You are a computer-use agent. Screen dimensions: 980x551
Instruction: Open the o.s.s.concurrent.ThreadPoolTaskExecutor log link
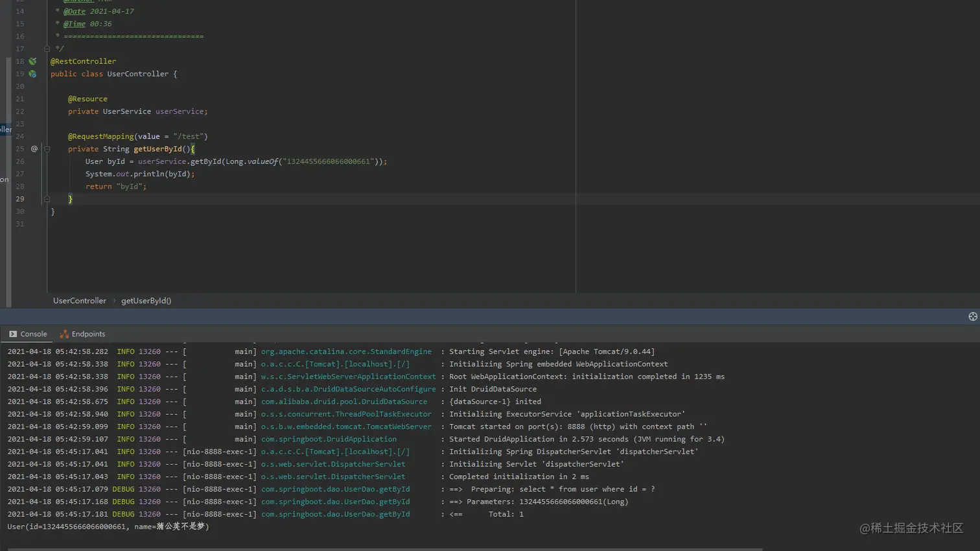tap(346, 414)
